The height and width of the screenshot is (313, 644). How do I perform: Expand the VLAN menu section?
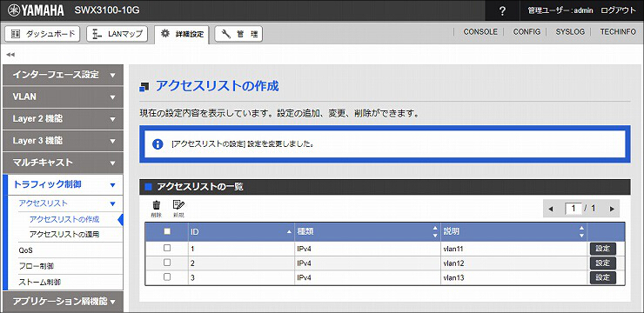click(63, 97)
